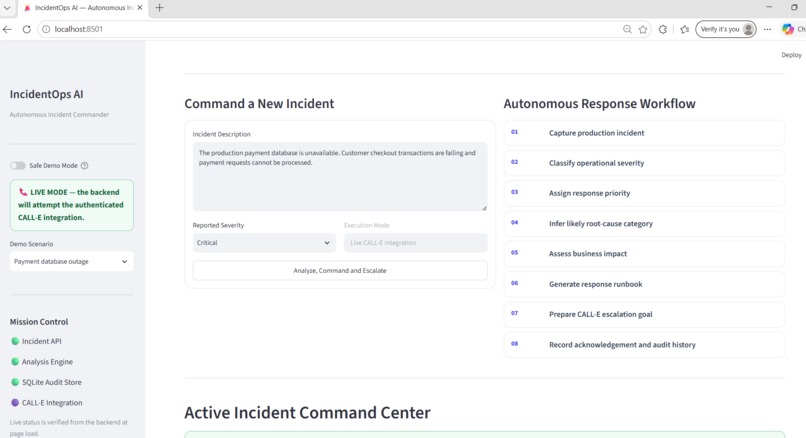
Task: Click the Mission Control sidebar heading
Action: point(39,322)
